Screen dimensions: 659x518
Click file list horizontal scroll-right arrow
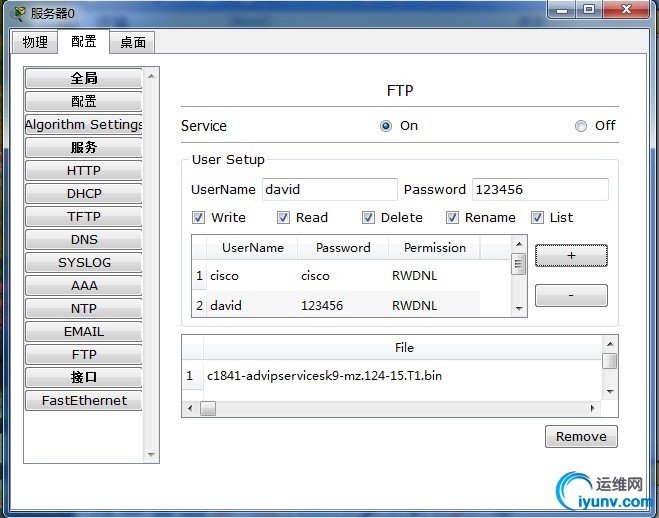pyautogui.click(x=593, y=408)
